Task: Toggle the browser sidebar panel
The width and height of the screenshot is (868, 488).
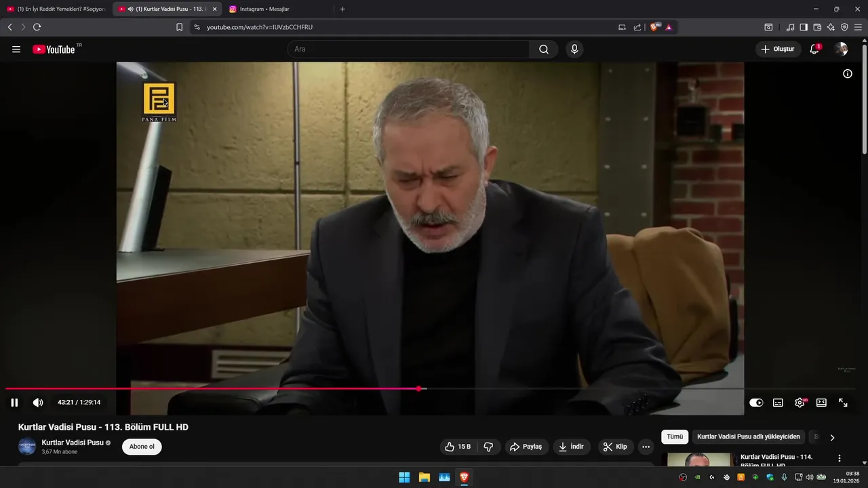Action: [x=804, y=27]
